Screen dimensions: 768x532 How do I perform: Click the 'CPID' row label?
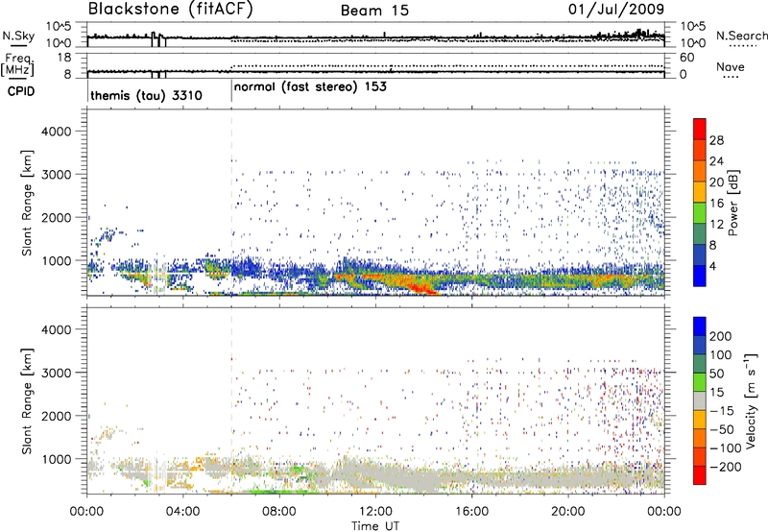[21, 91]
